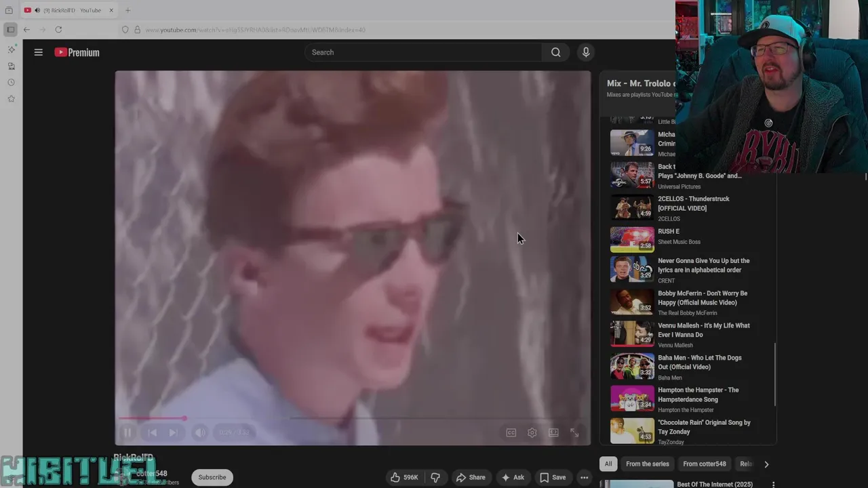Go back with the browser back arrow
This screenshot has height=488, width=868.
pyautogui.click(x=26, y=30)
